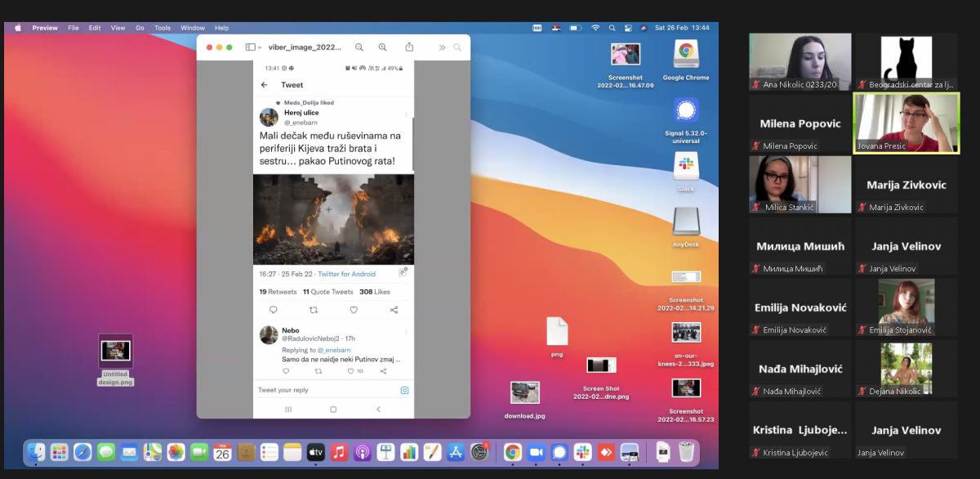Viewport: 980px width, 479px height.
Task: Tap the camera icon in reply field
Action: point(404,390)
